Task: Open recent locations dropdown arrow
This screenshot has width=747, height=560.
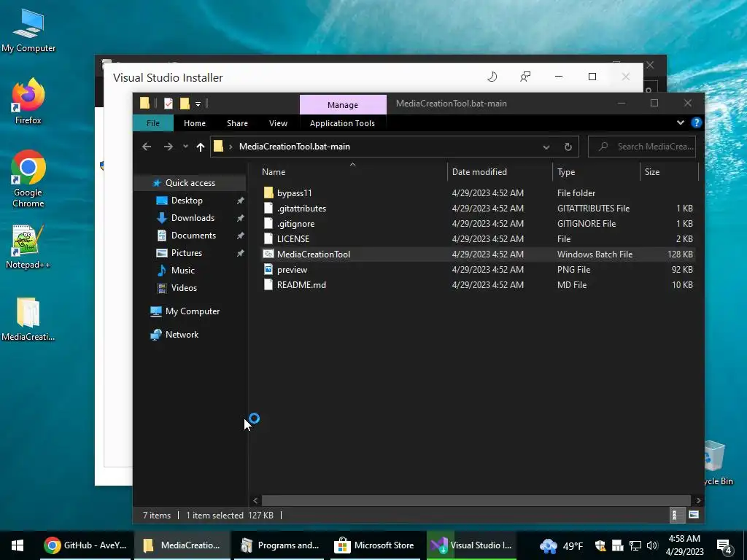Action: click(x=185, y=147)
